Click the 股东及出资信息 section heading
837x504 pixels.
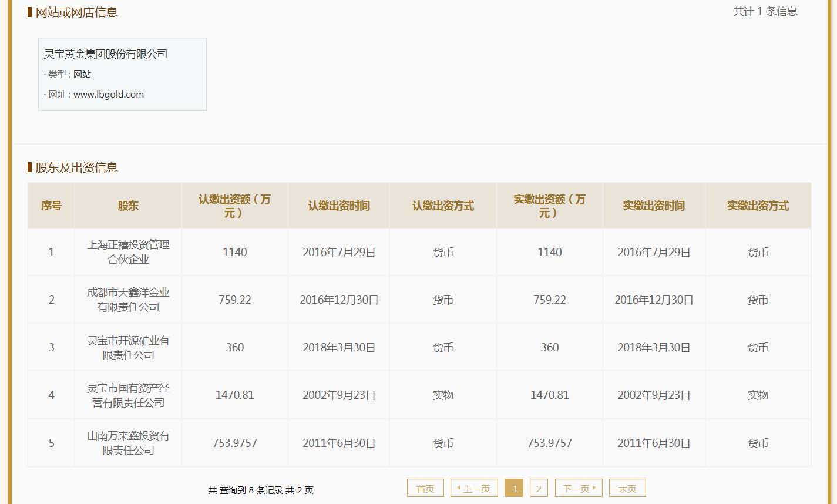(x=76, y=167)
